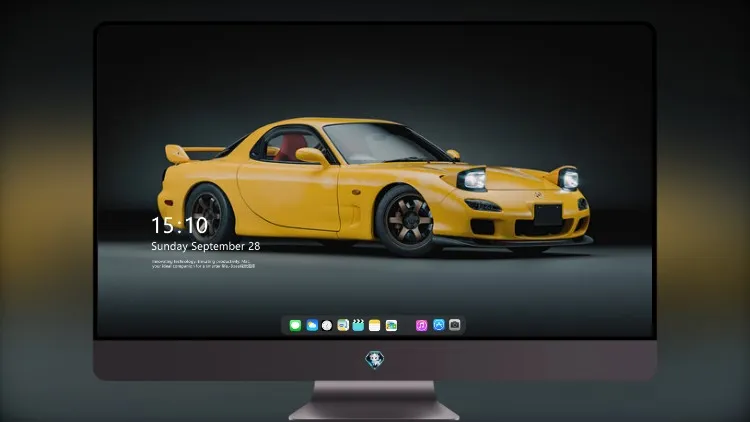Open the speech-bubble app beside the Clock
This screenshot has height=422, width=750.
[x=343, y=325]
